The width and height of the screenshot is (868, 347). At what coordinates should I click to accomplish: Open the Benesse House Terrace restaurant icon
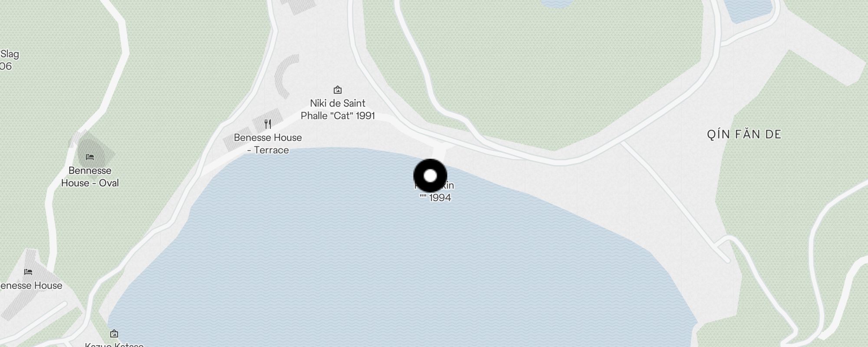(x=268, y=124)
